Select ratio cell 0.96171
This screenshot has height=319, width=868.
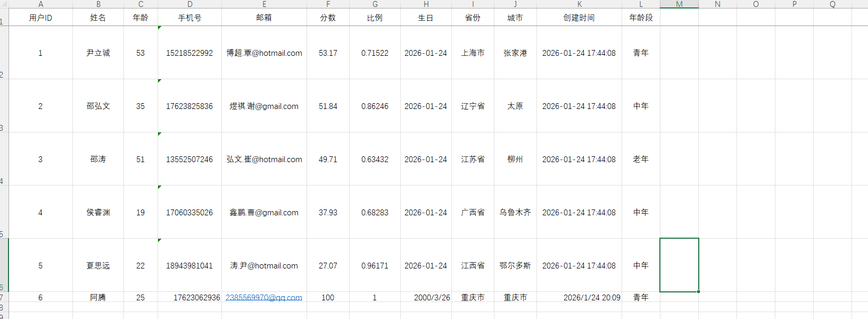point(375,266)
